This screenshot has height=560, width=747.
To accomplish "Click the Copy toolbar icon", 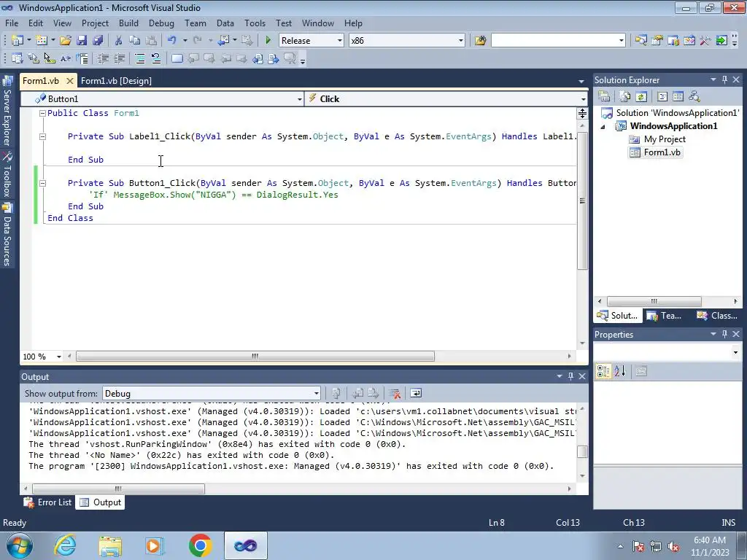I will click(135, 41).
